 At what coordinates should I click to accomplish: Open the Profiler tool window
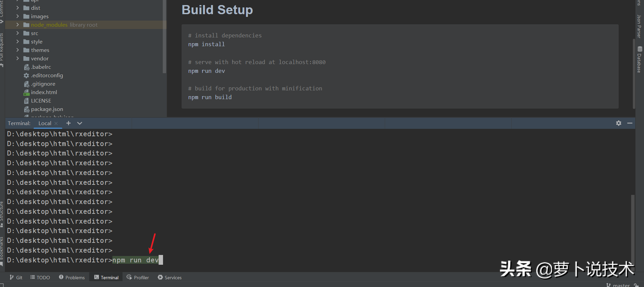click(x=138, y=277)
